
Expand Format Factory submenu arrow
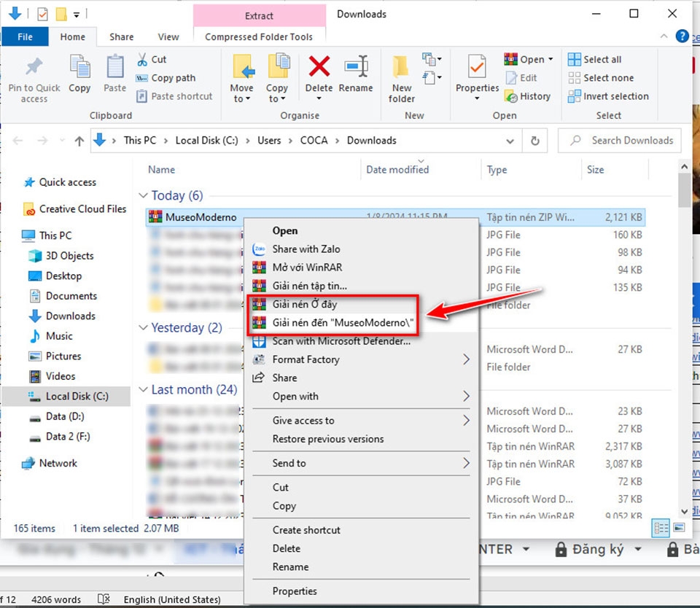[x=466, y=359]
